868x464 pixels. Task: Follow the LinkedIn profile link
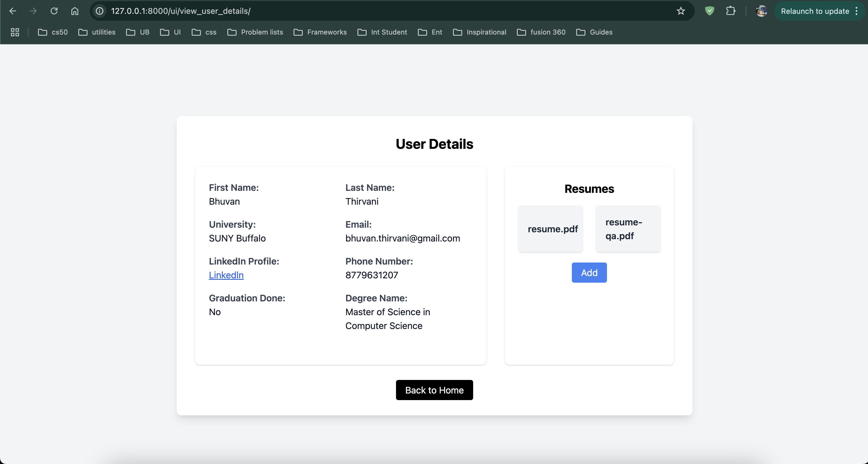click(x=226, y=275)
